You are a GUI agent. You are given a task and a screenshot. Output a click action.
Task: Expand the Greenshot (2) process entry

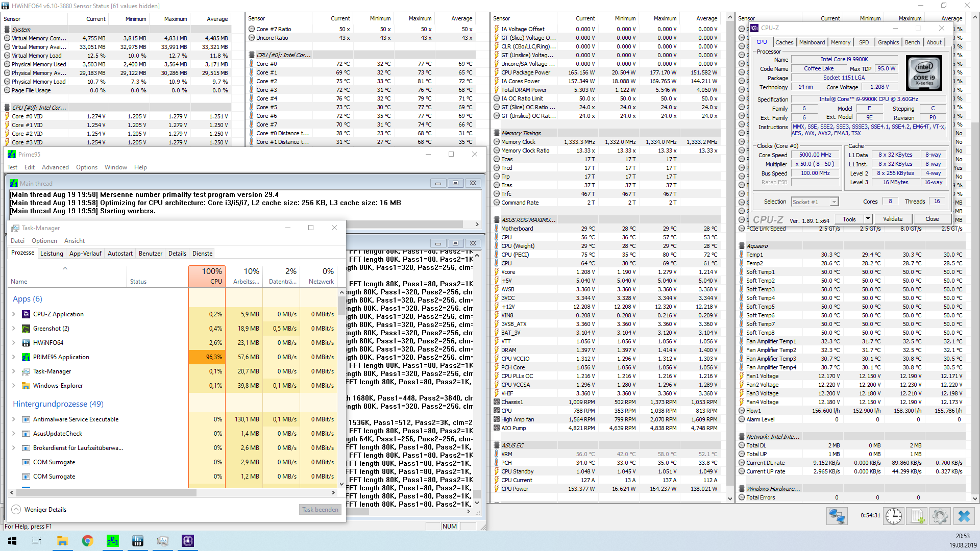coord(14,329)
